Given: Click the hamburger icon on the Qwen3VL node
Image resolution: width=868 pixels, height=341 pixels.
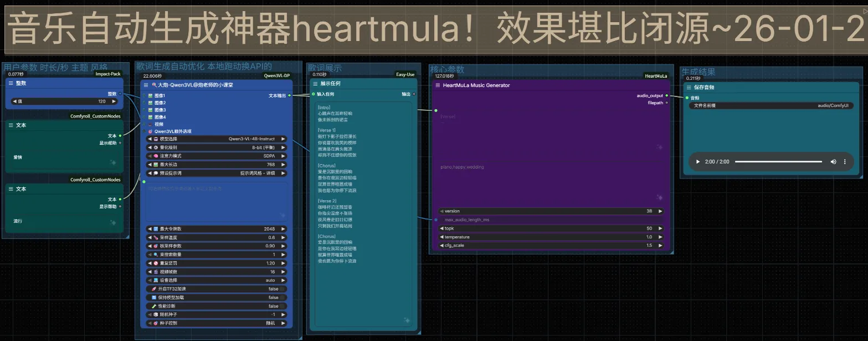Looking at the screenshot, I should 146,84.
